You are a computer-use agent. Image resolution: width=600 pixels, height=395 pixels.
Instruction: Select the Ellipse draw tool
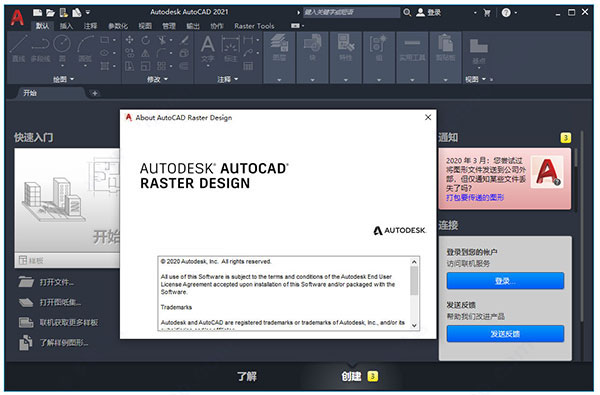click(x=104, y=53)
